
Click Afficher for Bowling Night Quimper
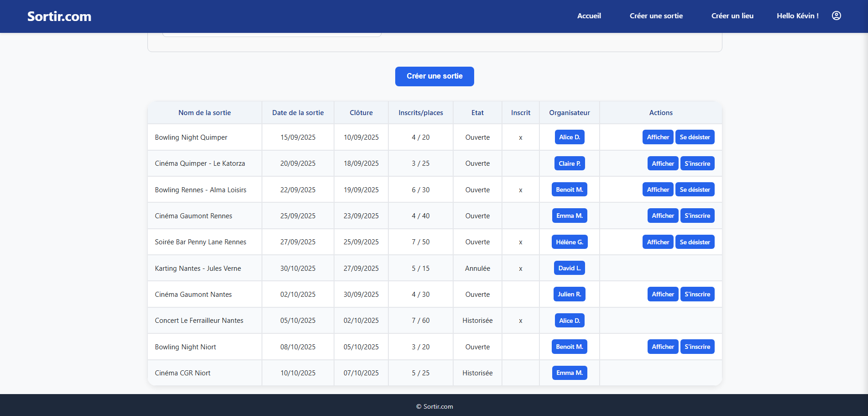658,137
